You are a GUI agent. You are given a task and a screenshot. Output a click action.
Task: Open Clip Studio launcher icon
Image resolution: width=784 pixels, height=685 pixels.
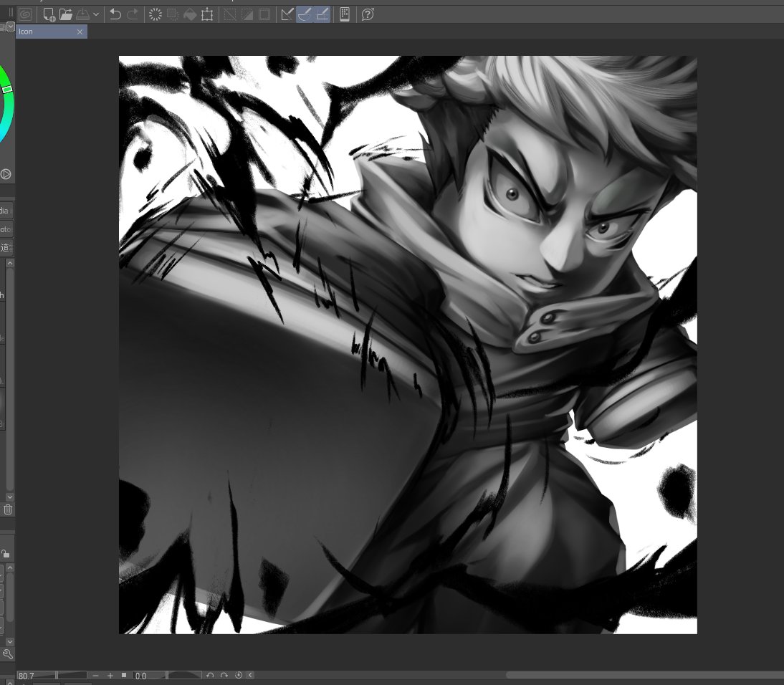(25, 14)
